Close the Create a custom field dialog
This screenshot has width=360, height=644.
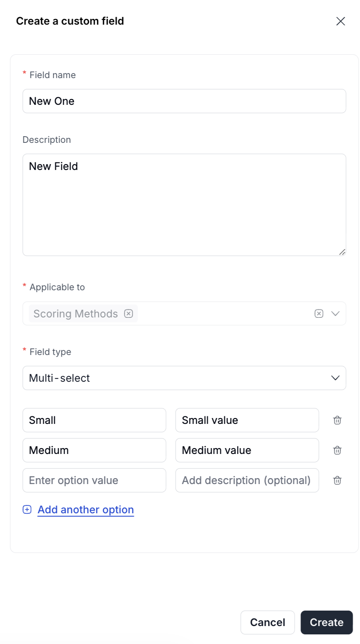[340, 21]
